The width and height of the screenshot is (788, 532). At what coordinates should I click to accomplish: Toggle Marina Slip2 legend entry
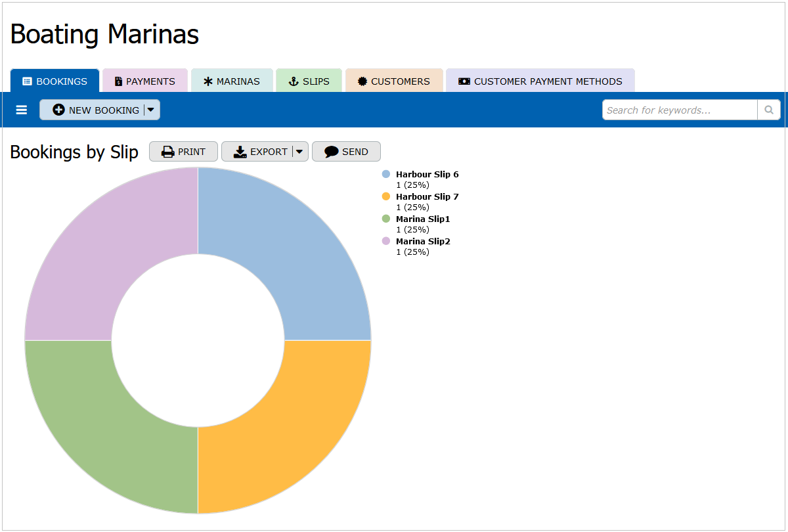pos(422,241)
